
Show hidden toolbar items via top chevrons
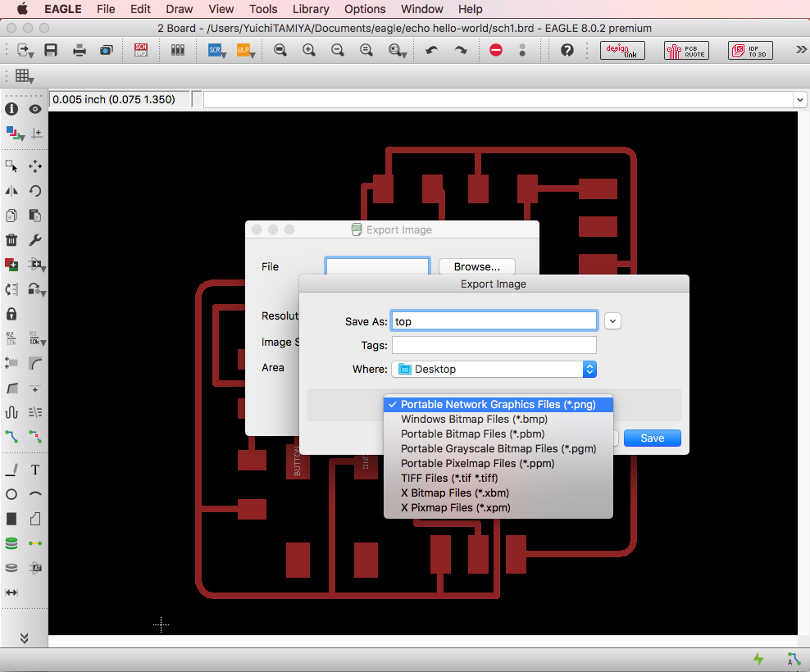[801, 50]
